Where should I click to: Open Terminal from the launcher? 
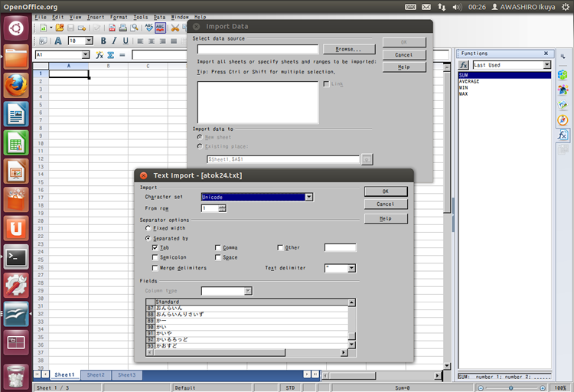coord(16,257)
